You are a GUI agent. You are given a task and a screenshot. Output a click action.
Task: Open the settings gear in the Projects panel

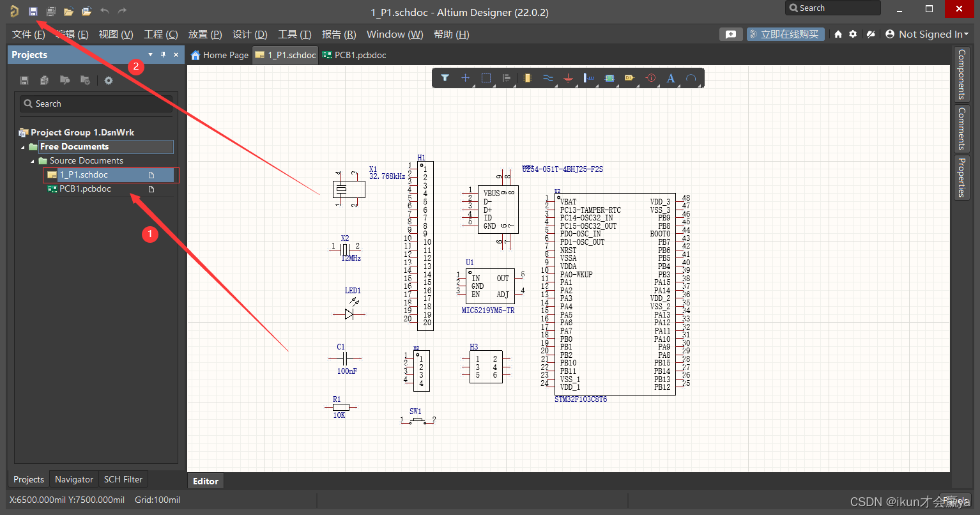(108, 80)
